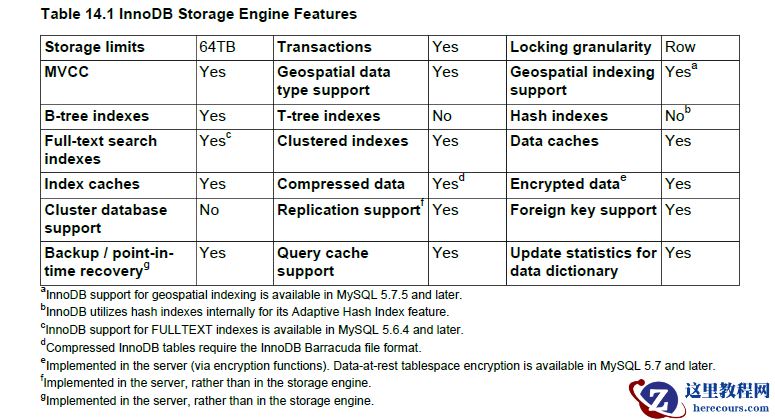Click the 'Row' value cell
Screen dimensions: 775x420
point(680,47)
